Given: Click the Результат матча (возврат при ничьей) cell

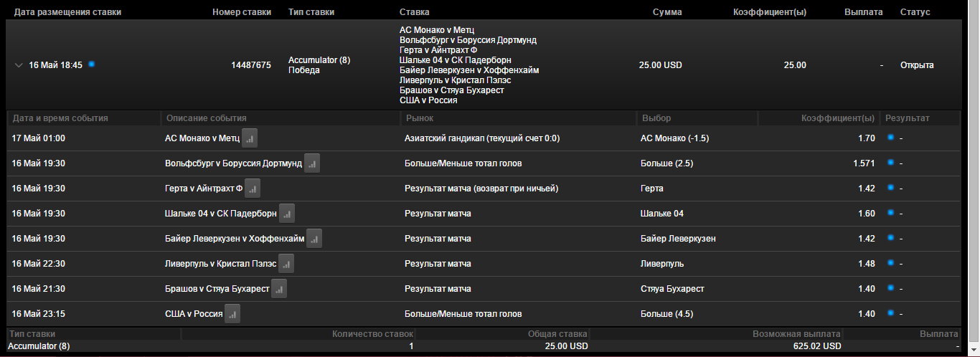Looking at the screenshot, I should click(481, 188).
